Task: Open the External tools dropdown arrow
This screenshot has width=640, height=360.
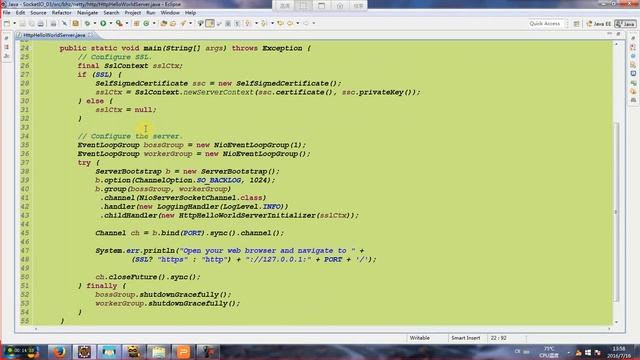Action: 127,24
